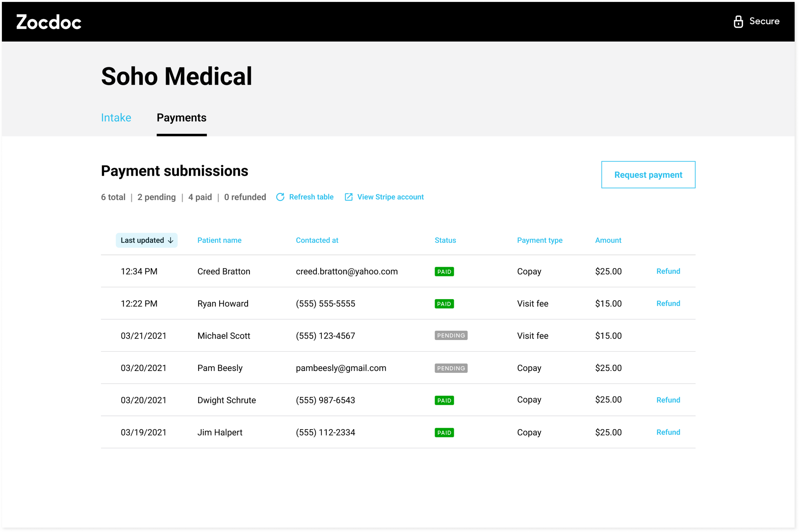
Task: Click the refresh circular arrow icon
Action: [280, 197]
